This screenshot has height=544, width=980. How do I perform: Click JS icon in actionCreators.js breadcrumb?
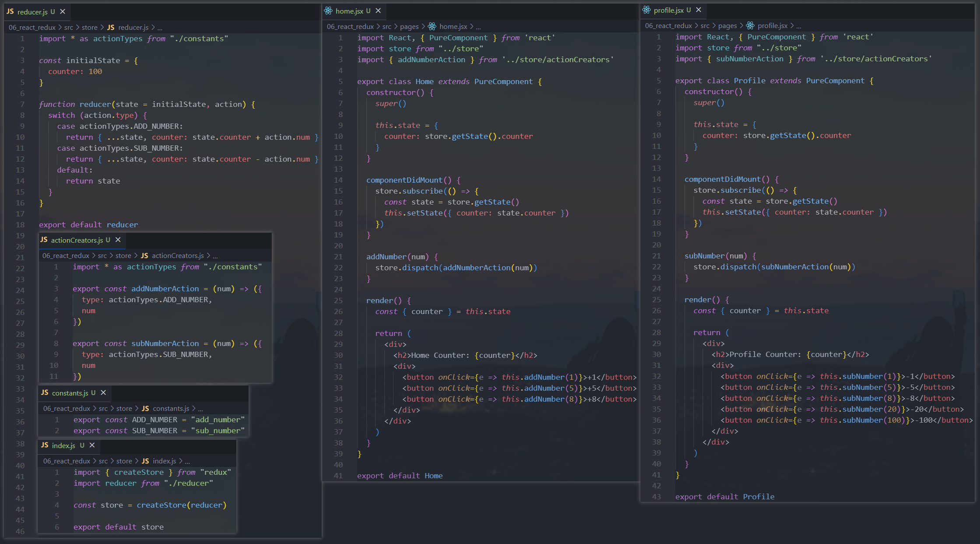click(x=144, y=255)
